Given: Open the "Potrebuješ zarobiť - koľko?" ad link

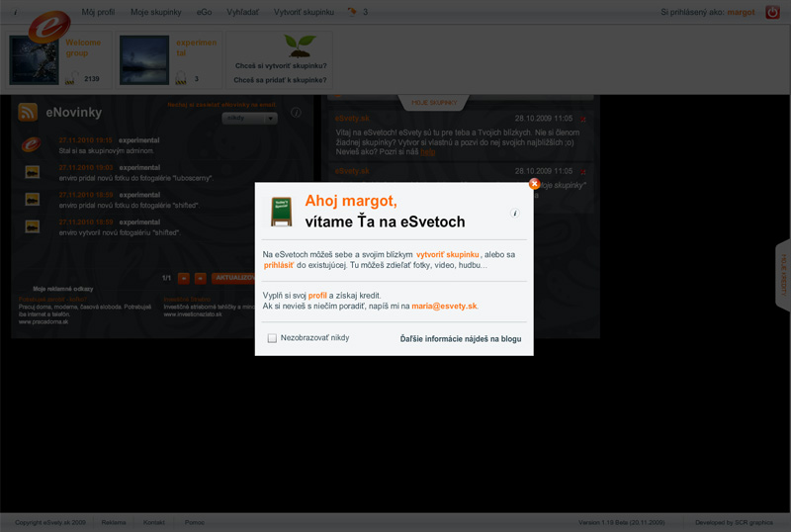Looking at the screenshot, I should click(x=52, y=300).
